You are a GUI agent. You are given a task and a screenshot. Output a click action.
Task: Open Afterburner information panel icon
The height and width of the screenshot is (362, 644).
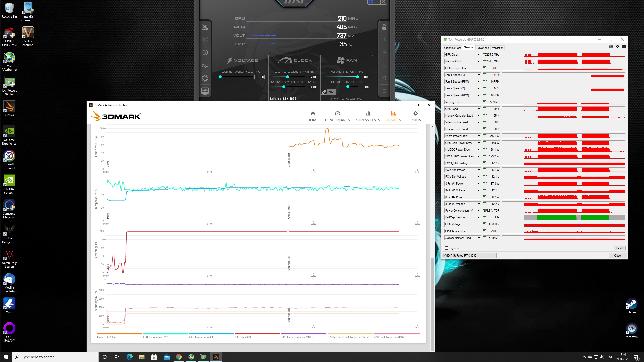[x=205, y=53]
